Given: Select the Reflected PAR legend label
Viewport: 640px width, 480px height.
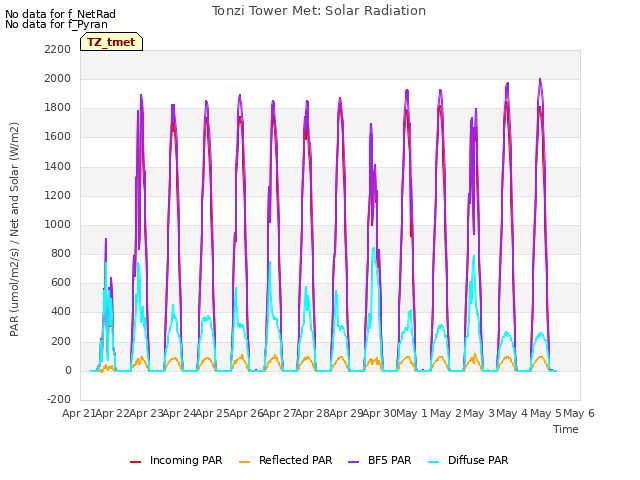Looking at the screenshot, I should (296, 460).
